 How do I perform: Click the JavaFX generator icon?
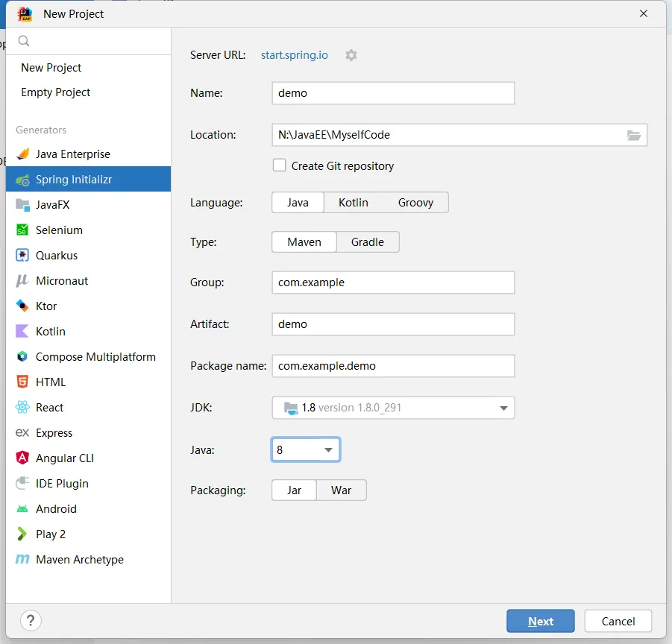(22, 205)
